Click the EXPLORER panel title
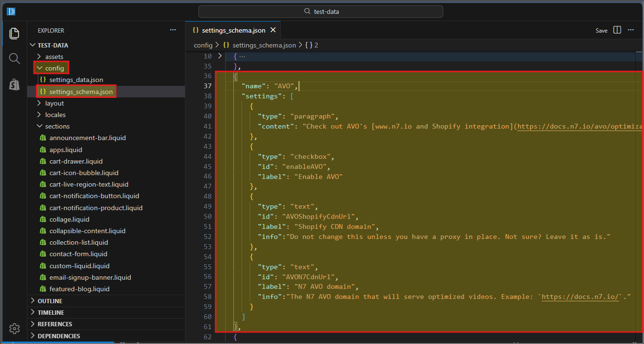Image resolution: width=644 pixels, height=344 pixels. [51, 30]
